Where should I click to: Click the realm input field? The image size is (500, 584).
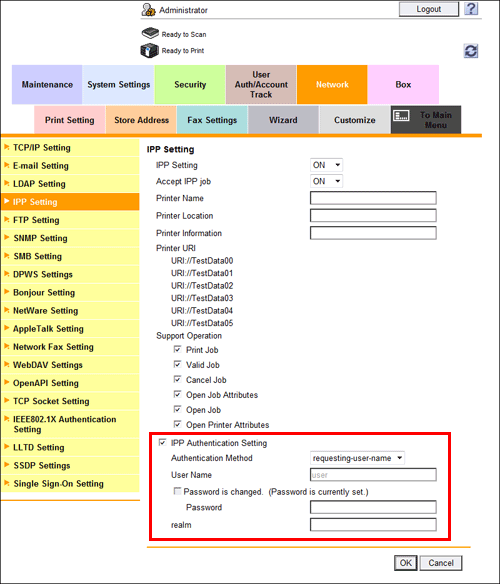tap(373, 525)
